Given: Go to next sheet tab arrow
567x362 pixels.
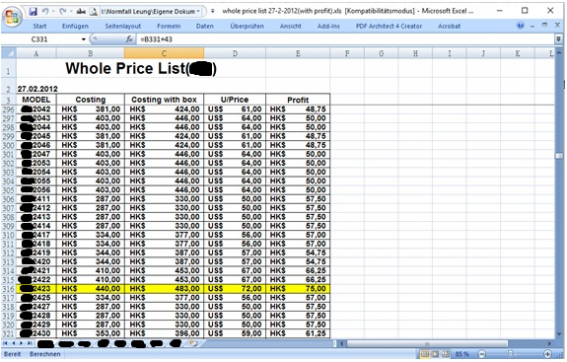Looking at the screenshot, I should tap(21, 343).
